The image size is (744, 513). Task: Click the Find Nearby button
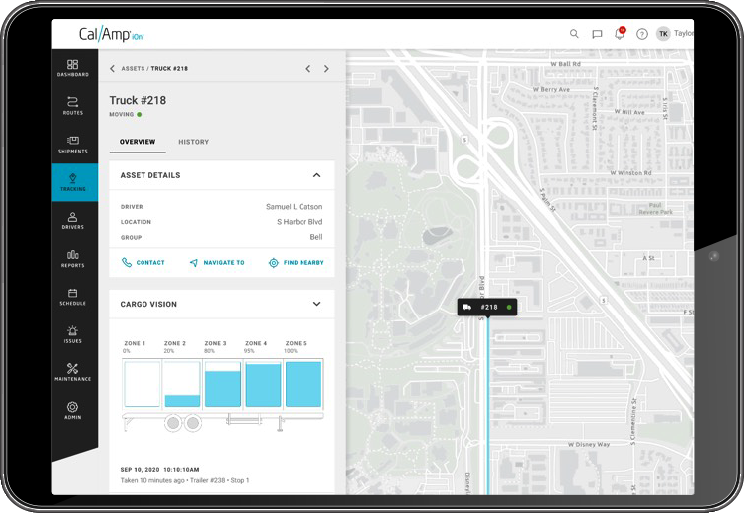click(296, 262)
